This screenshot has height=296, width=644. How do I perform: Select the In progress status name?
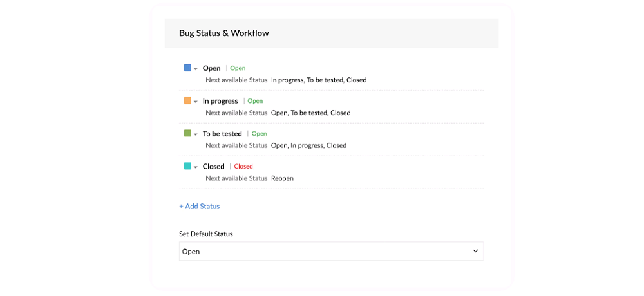[220, 101]
